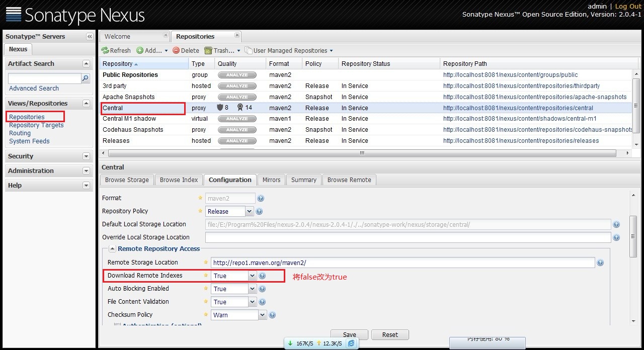Screen dimensions: 644x350
Task: Open help icon for File Content Validation
Action: [x=262, y=302]
